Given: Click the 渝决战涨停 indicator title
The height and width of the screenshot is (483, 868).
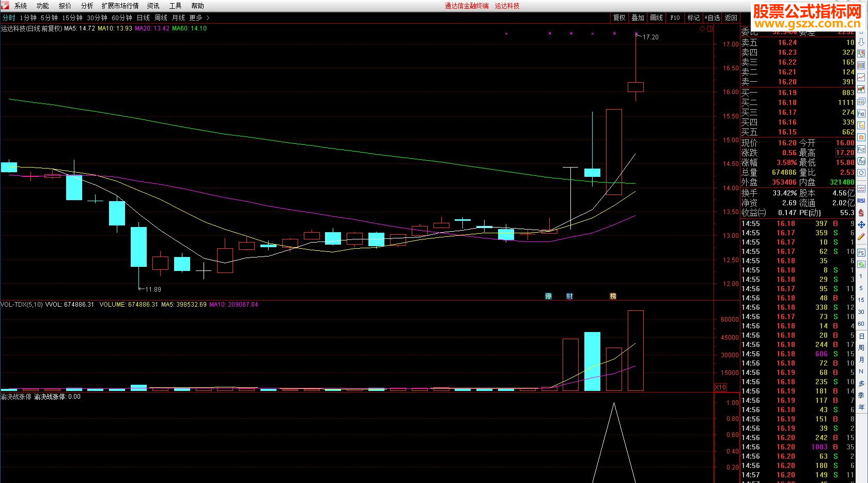Looking at the screenshot, I should 16,397.
